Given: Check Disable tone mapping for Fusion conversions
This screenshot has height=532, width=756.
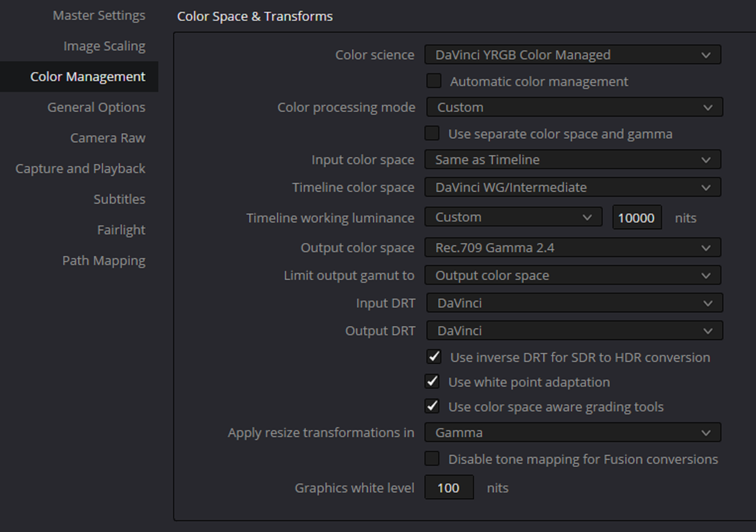Looking at the screenshot, I should [x=432, y=459].
